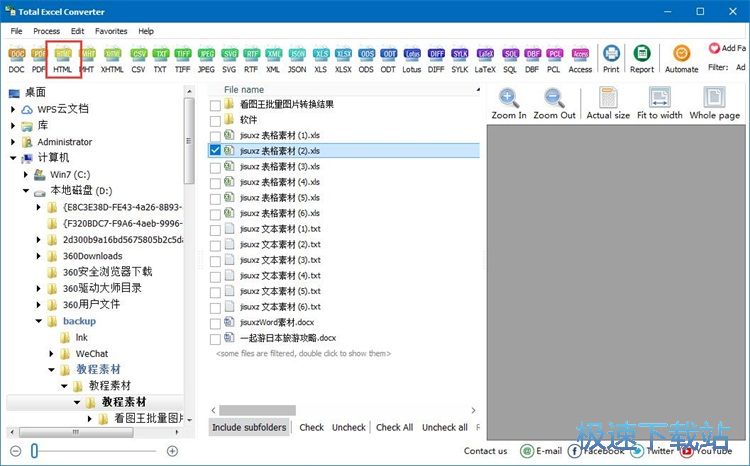Image resolution: width=750 pixels, height=466 pixels.
Task: Tick checkbox for jisuxz 表格素材 (3).xls
Action: [215, 167]
